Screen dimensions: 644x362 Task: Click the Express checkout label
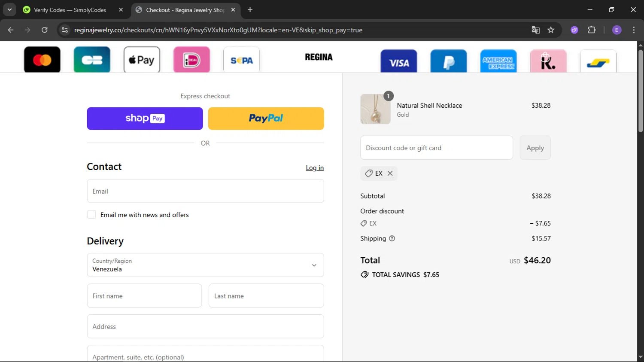[205, 96]
